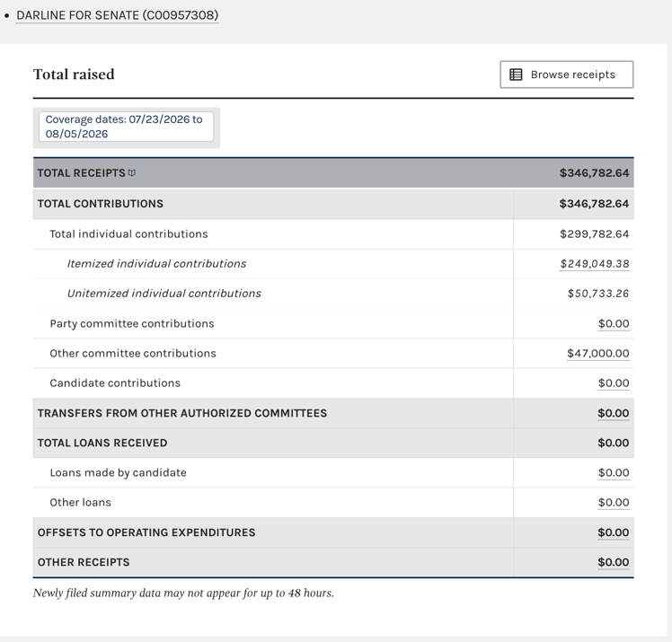Open Offsets to operating expenditures $0.00 link
This screenshot has height=642, width=672.
click(614, 532)
